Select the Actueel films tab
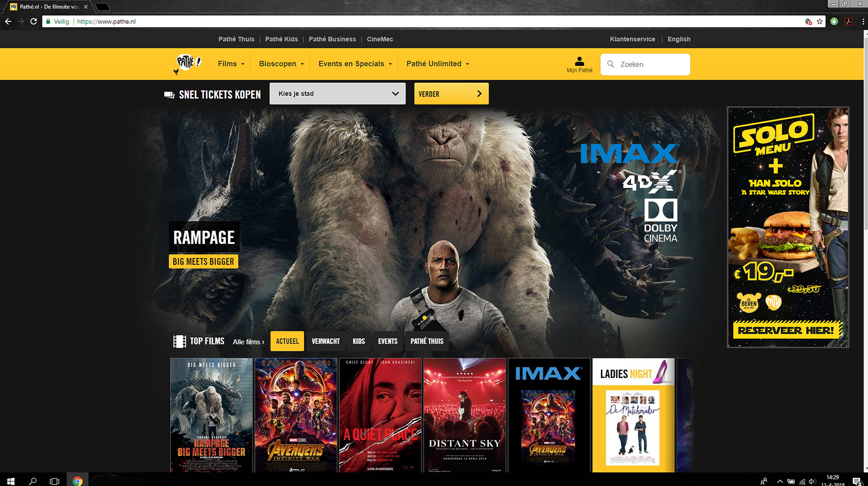The width and height of the screenshot is (868, 486). point(287,341)
